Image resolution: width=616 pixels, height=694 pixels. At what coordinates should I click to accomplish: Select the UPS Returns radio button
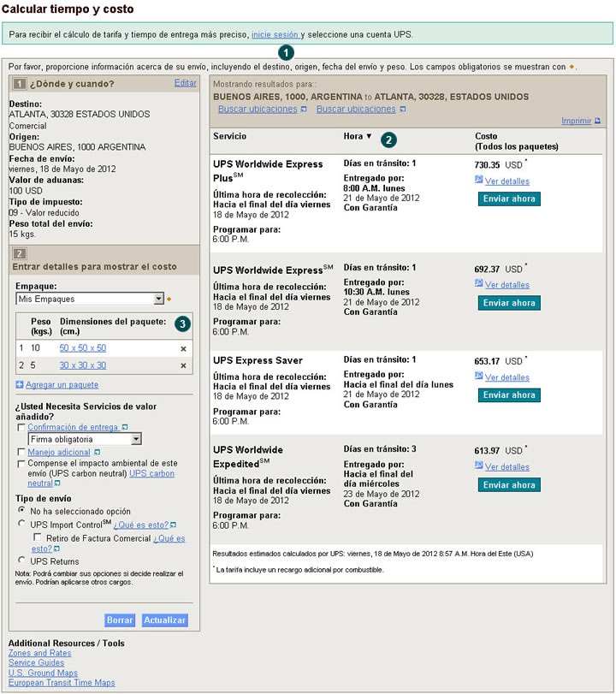click(21, 561)
